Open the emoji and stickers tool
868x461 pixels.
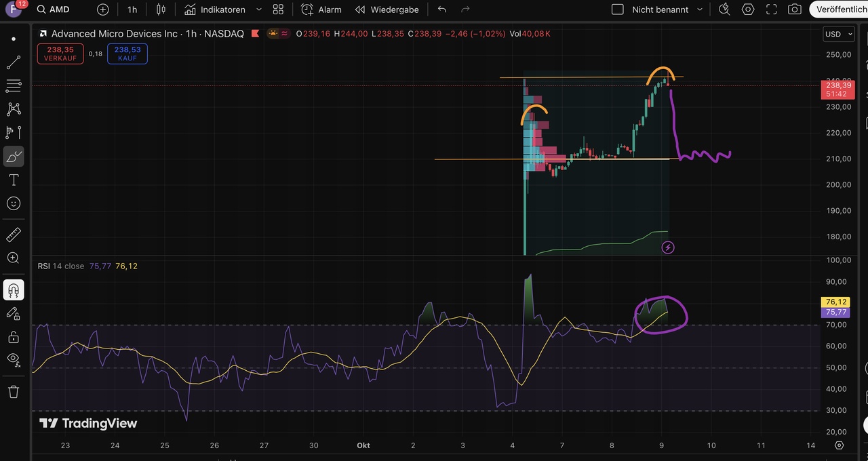click(14, 203)
